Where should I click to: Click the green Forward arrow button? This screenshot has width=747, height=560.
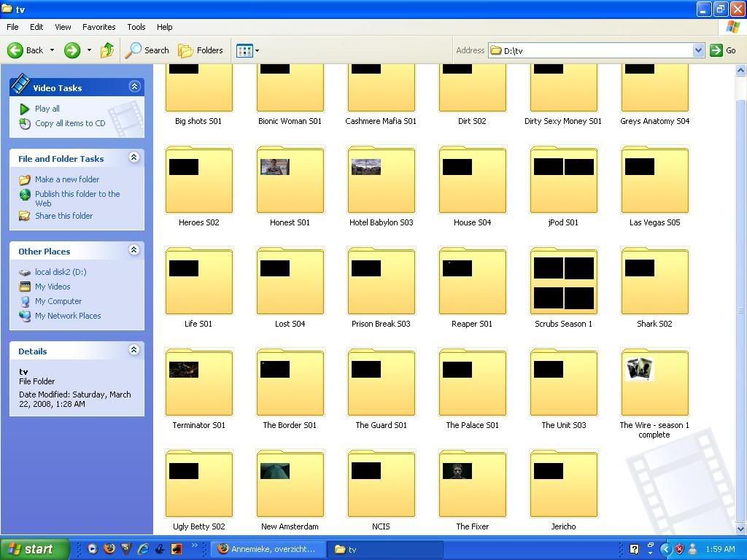coord(72,50)
